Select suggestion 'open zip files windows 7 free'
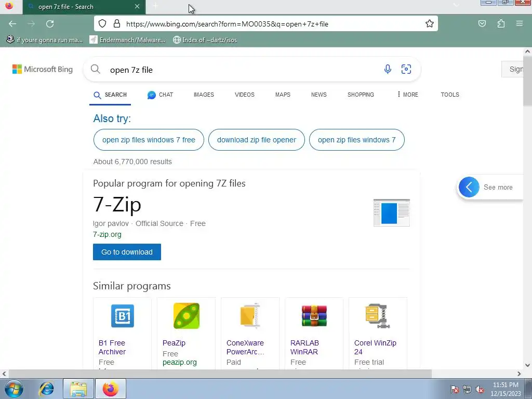Image resolution: width=532 pixels, height=399 pixels. [x=149, y=140]
